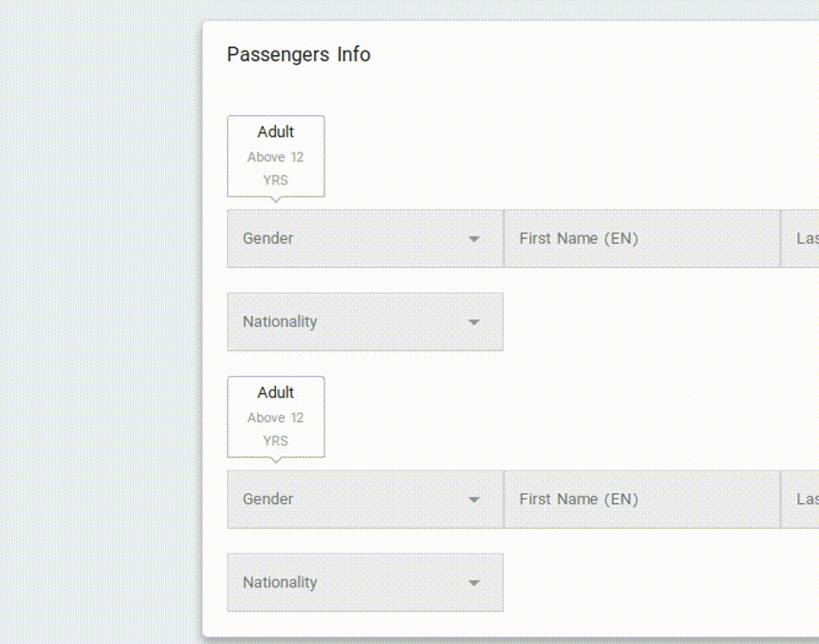Click the arrow icon on first passenger's Nationality field
This screenshot has height=644, width=819.
click(x=474, y=323)
